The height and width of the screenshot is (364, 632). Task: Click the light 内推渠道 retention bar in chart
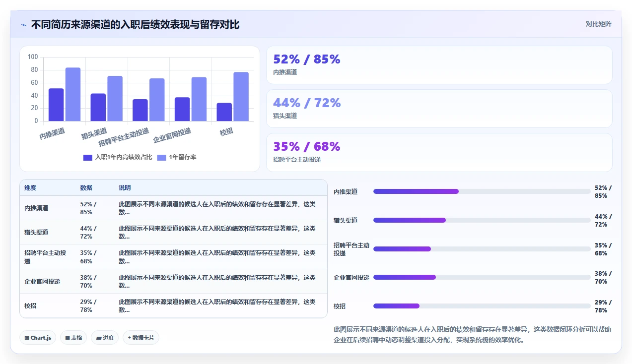click(73, 94)
